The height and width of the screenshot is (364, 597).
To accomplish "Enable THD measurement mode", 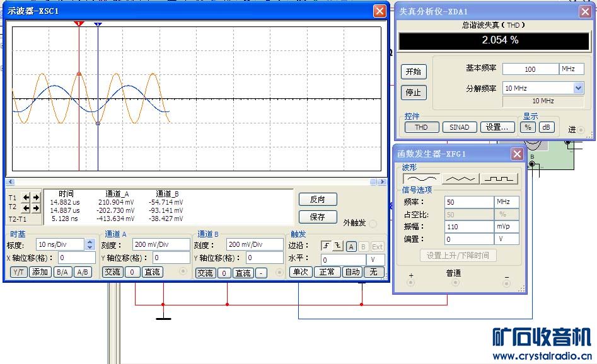I will (x=421, y=127).
